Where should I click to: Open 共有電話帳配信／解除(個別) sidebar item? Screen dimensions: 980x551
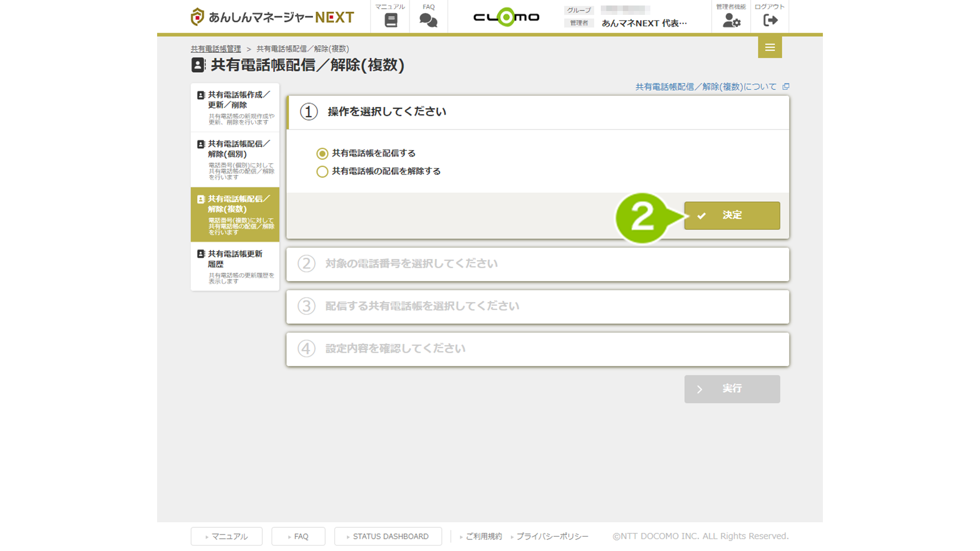[235, 159]
